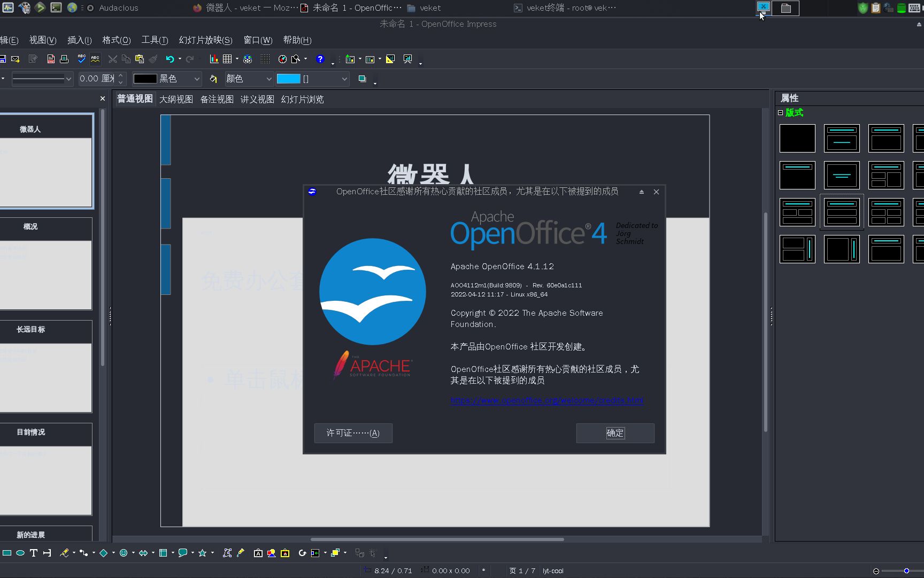Select the blue fill color swatch
This screenshot has height=578, width=924.
coord(289,79)
